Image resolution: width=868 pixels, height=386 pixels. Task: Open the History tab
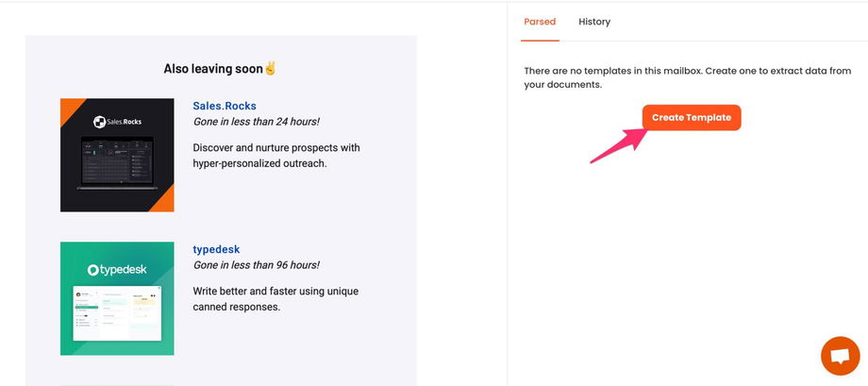point(594,22)
